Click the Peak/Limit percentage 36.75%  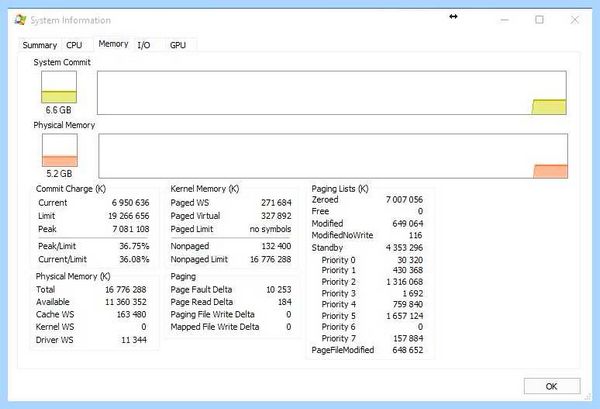pyautogui.click(x=134, y=246)
